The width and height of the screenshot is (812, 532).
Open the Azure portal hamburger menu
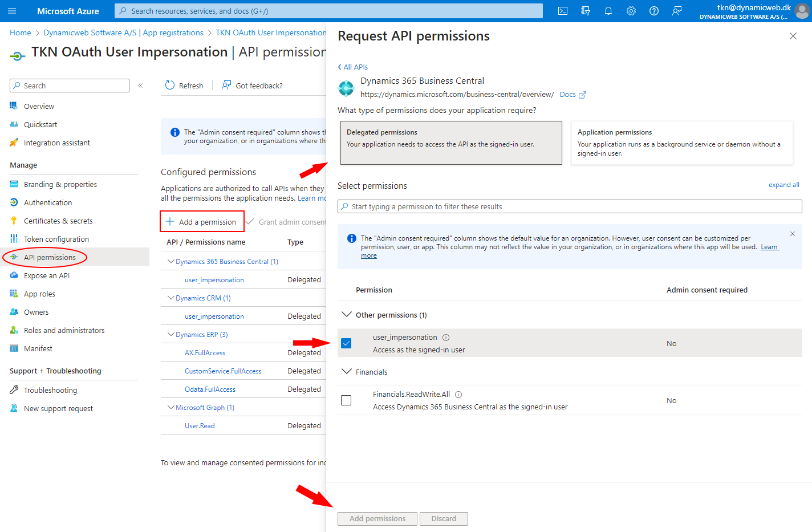click(x=12, y=11)
